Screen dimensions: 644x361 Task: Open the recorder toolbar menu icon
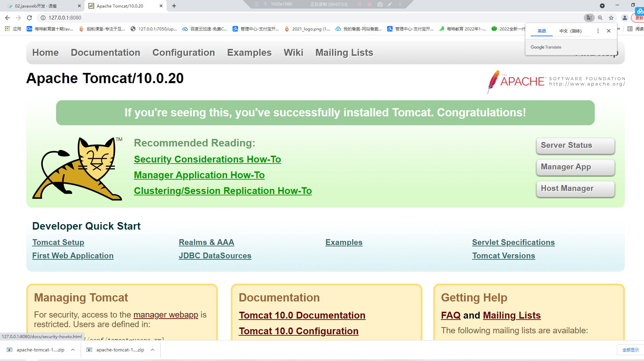[257, 4]
